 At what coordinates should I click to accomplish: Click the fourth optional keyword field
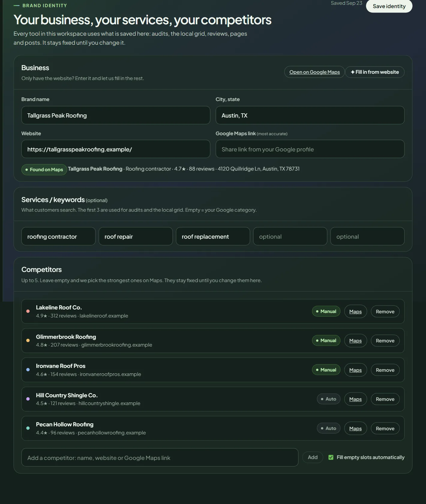290,236
